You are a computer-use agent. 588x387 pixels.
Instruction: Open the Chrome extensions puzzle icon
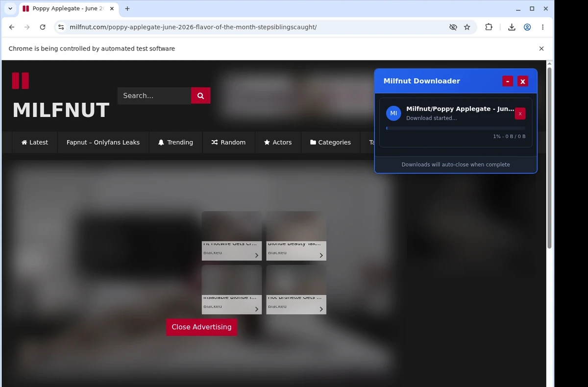coord(489,27)
